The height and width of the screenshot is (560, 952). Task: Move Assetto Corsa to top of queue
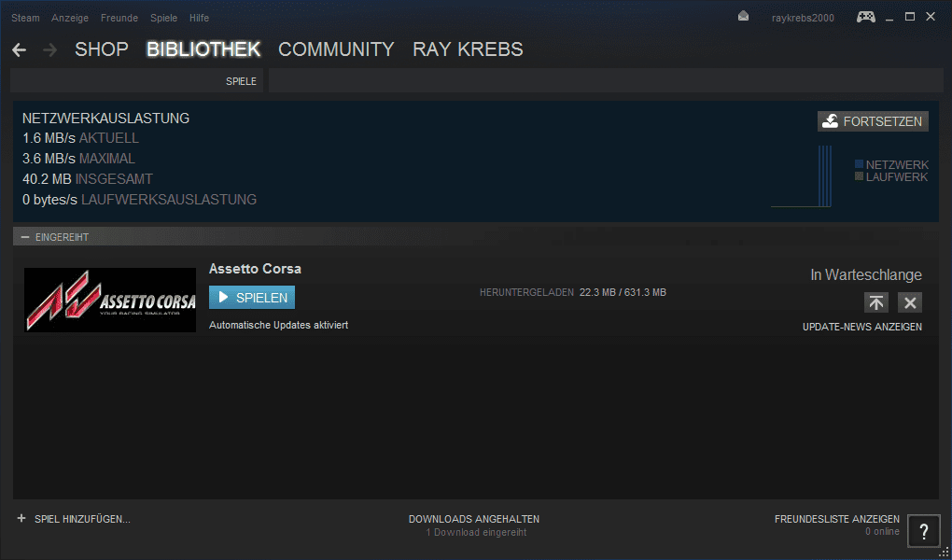[875, 301]
